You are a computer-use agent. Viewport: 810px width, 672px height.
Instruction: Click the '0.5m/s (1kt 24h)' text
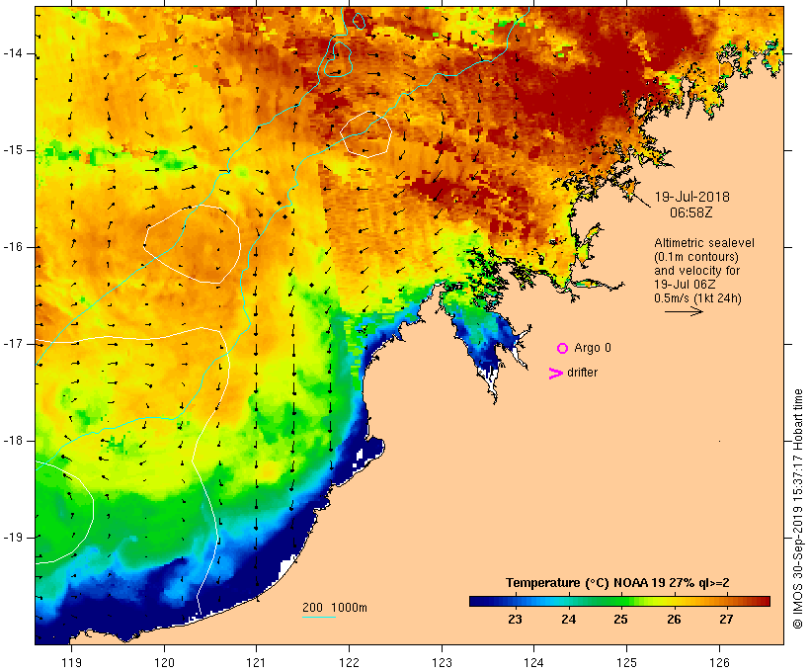[697, 298]
